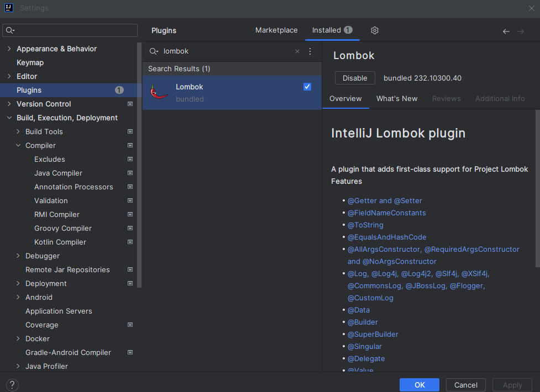Collapse the Compiler node
The image size is (540, 392).
pos(18,145)
